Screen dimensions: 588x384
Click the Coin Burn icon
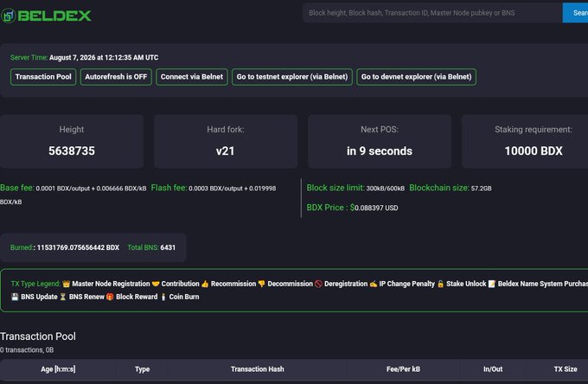[x=163, y=297]
